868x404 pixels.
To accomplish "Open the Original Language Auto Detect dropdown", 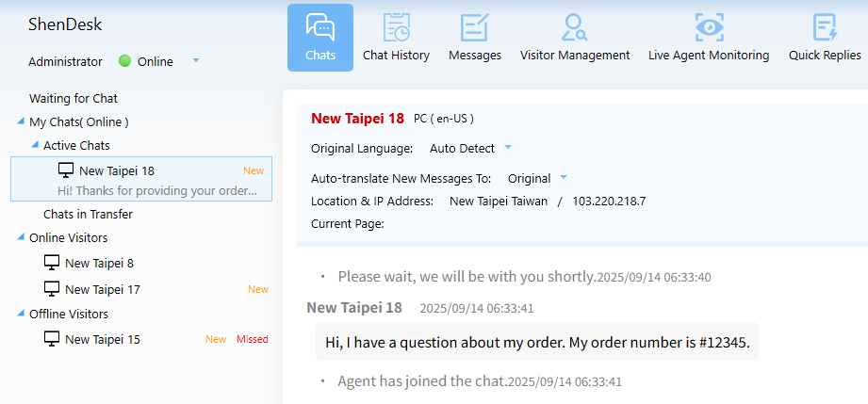I will (x=508, y=148).
